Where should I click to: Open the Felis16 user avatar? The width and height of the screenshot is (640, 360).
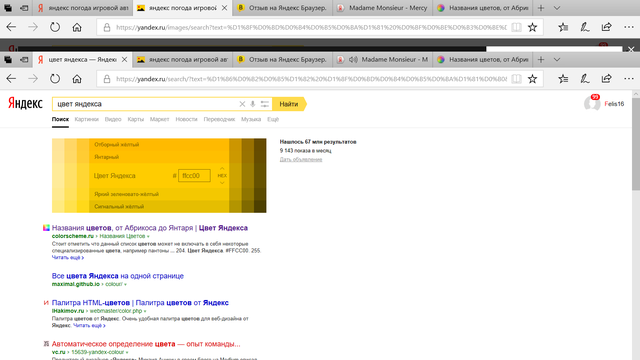coord(591,104)
